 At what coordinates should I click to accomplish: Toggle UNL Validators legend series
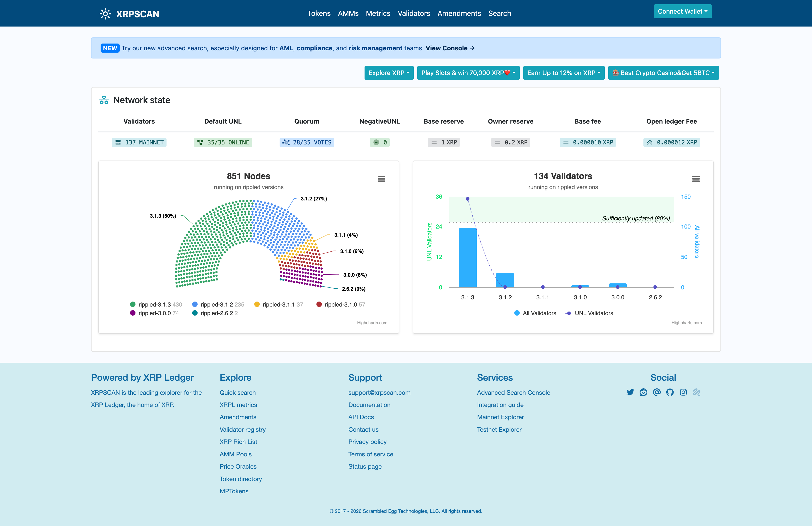point(589,313)
